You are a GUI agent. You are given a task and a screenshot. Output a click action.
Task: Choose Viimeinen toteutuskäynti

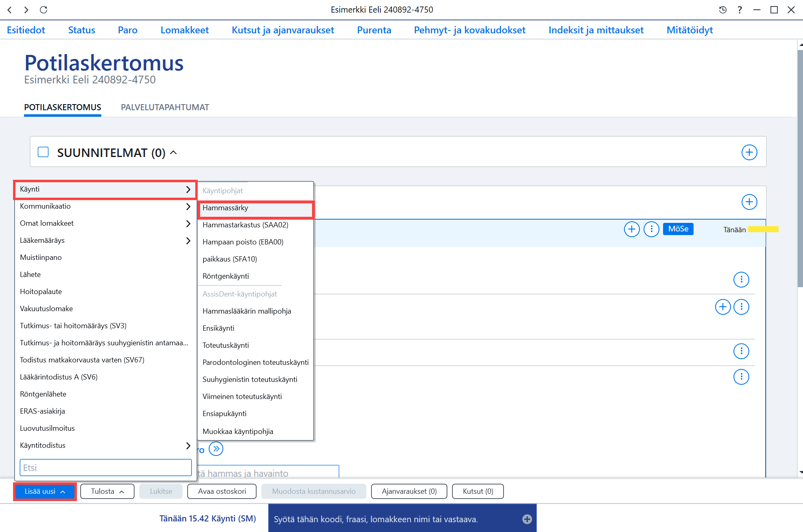coord(255,397)
